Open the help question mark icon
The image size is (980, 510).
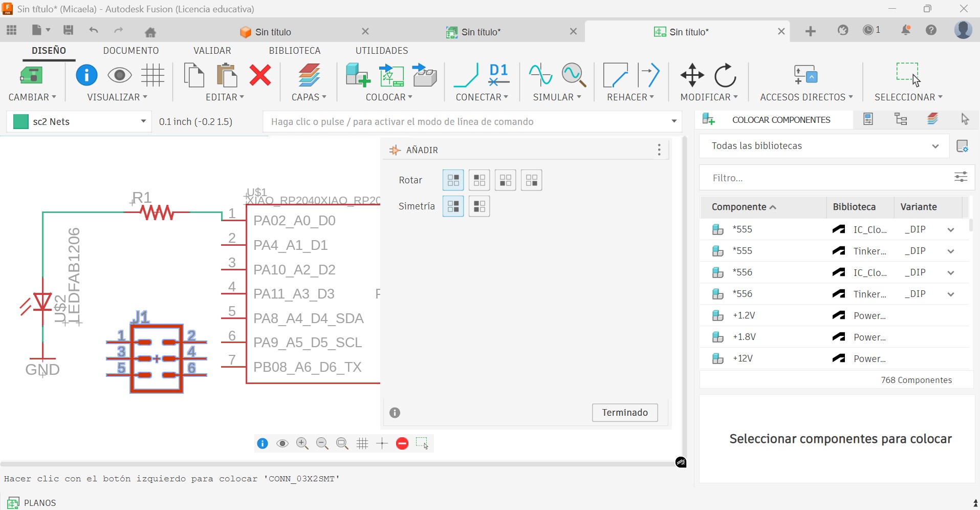[931, 30]
